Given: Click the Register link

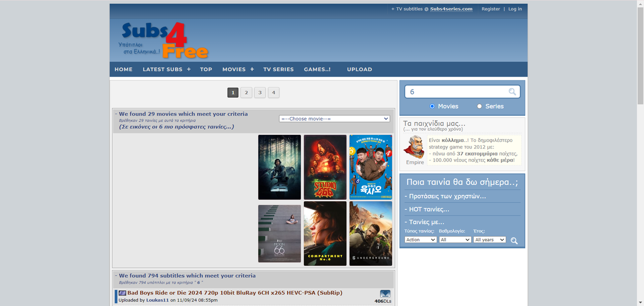Looking at the screenshot, I should (491, 9).
